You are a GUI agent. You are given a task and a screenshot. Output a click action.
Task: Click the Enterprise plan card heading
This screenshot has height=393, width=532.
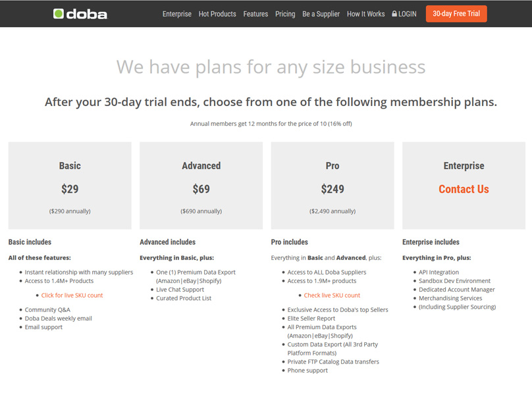[464, 166]
